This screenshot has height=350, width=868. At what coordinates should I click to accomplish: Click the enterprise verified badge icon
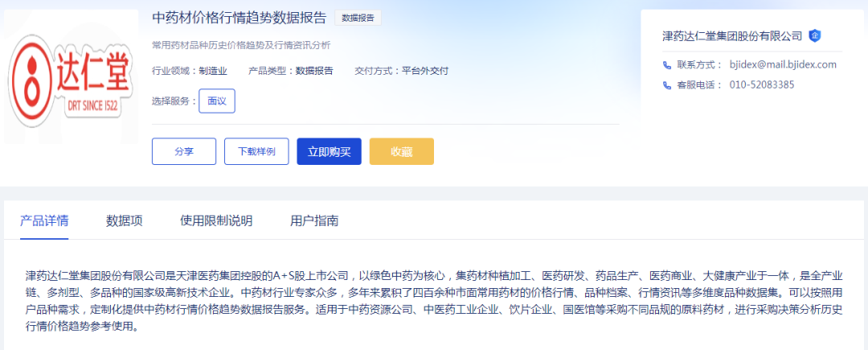(815, 35)
